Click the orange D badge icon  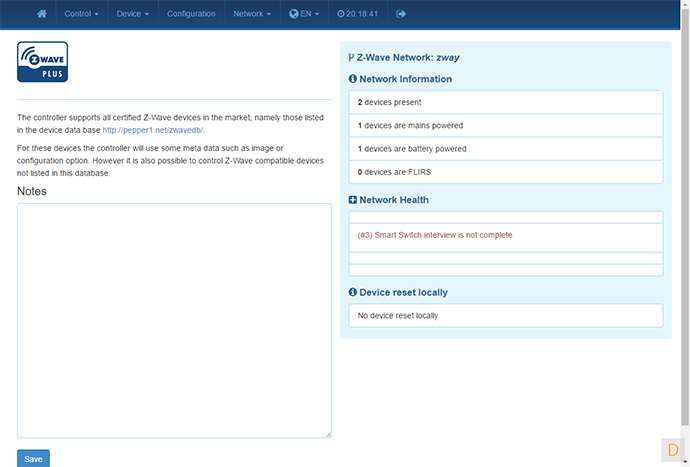point(672,449)
